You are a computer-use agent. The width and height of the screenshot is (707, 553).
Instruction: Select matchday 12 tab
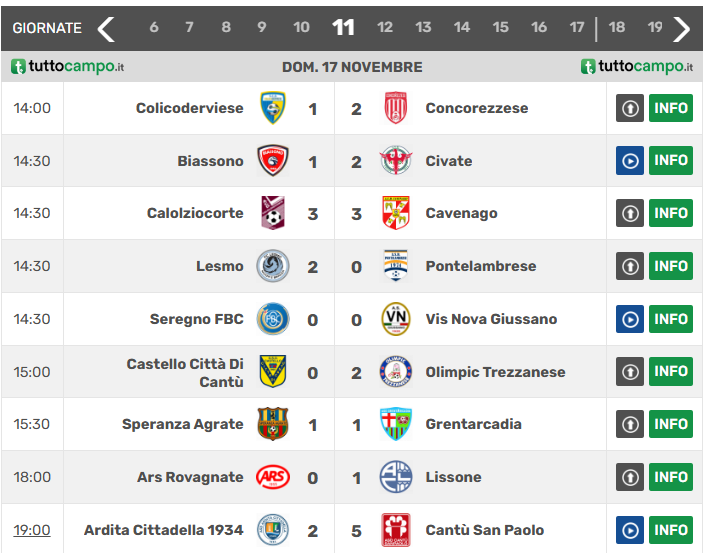(x=385, y=28)
